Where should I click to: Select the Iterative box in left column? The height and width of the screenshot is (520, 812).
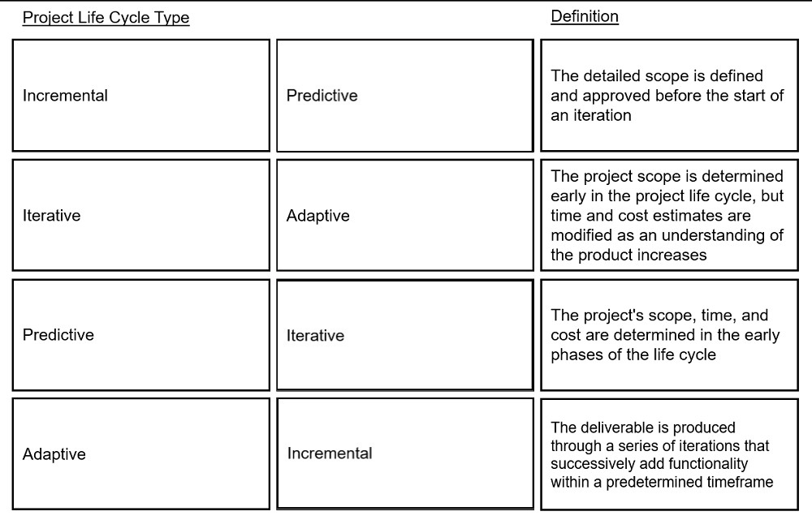pyautogui.click(x=140, y=215)
